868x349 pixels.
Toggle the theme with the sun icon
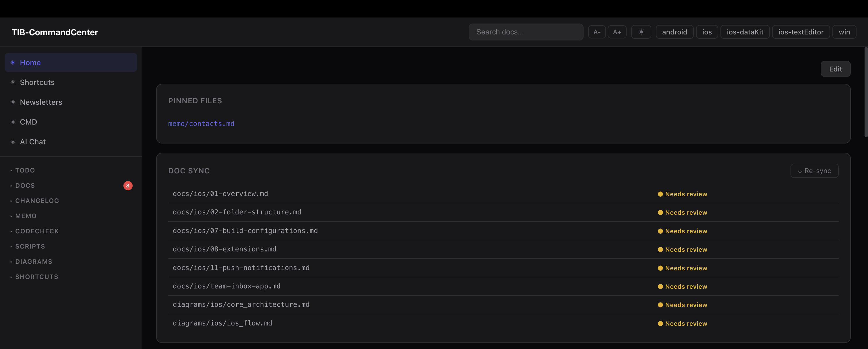(x=641, y=32)
